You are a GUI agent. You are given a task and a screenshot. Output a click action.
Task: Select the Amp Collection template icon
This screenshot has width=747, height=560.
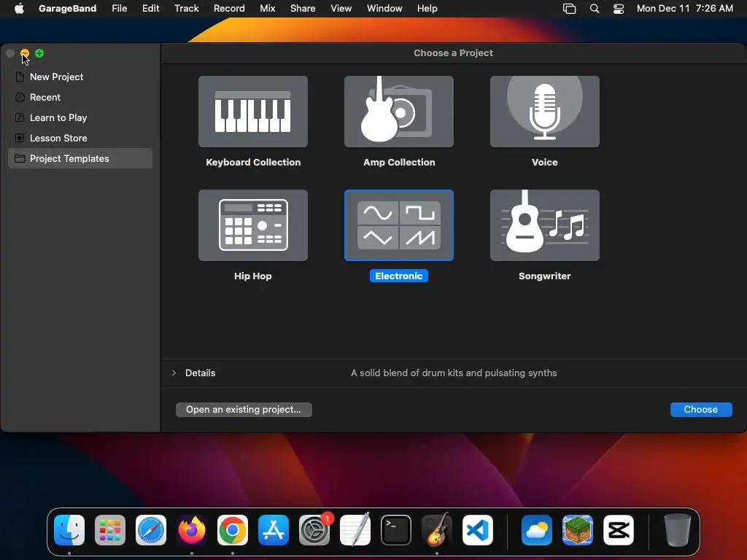pos(399,112)
